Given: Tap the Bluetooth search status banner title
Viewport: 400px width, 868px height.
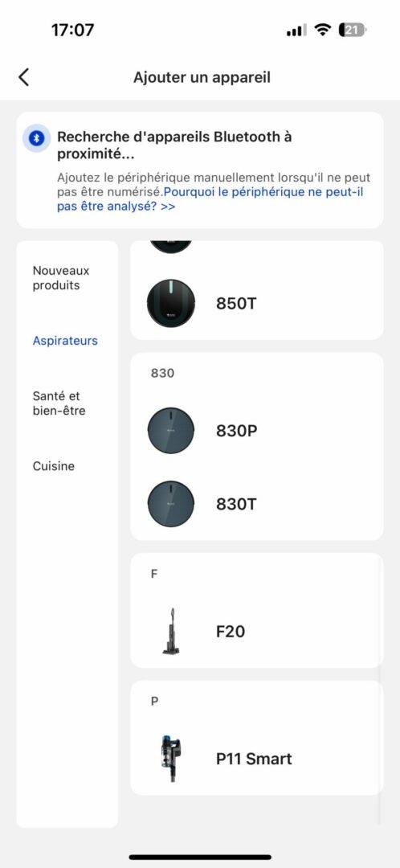Looking at the screenshot, I should (x=175, y=145).
